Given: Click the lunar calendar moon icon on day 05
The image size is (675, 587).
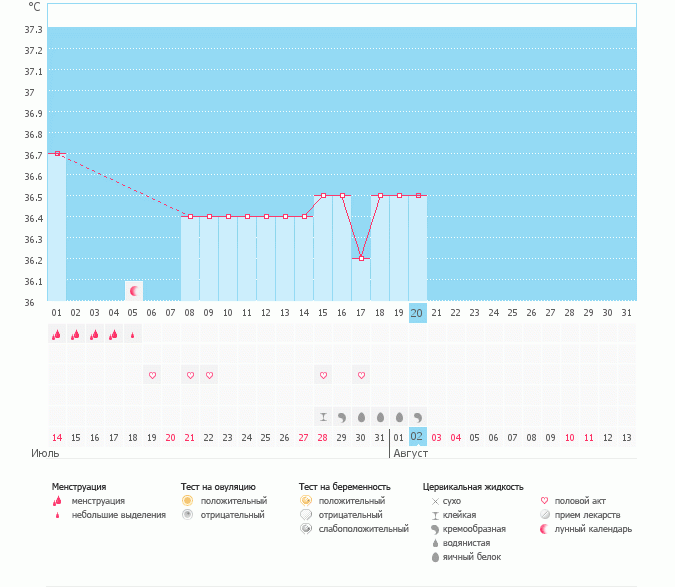Looking at the screenshot, I should (x=133, y=290).
